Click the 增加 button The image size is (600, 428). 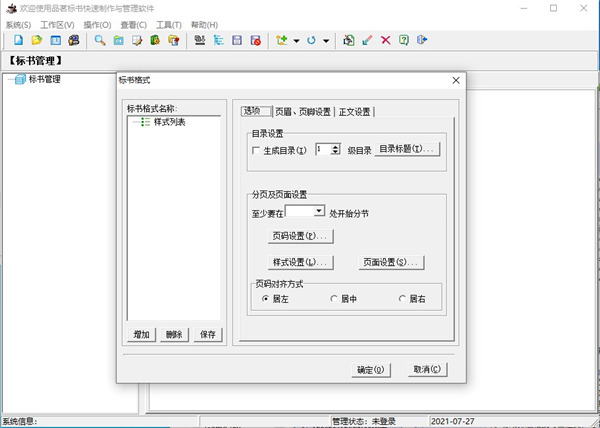click(141, 335)
